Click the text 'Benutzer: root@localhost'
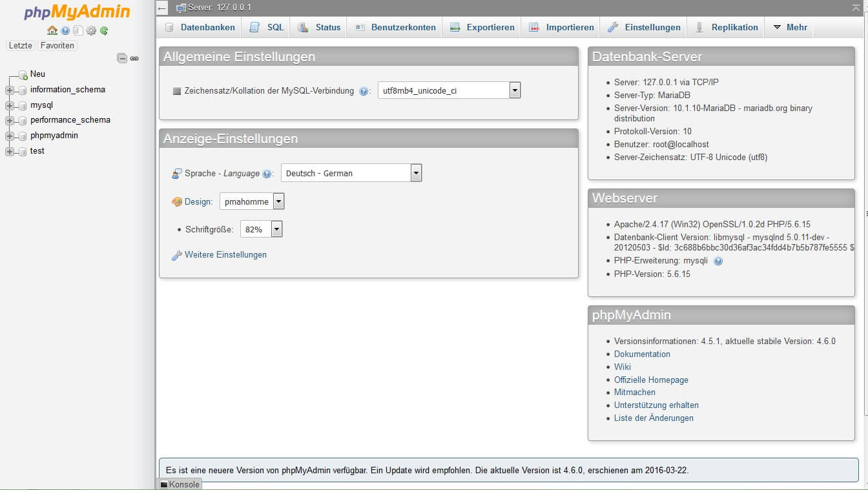The width and height of the screenshot is (868, 490). click(x=661, y=145)
